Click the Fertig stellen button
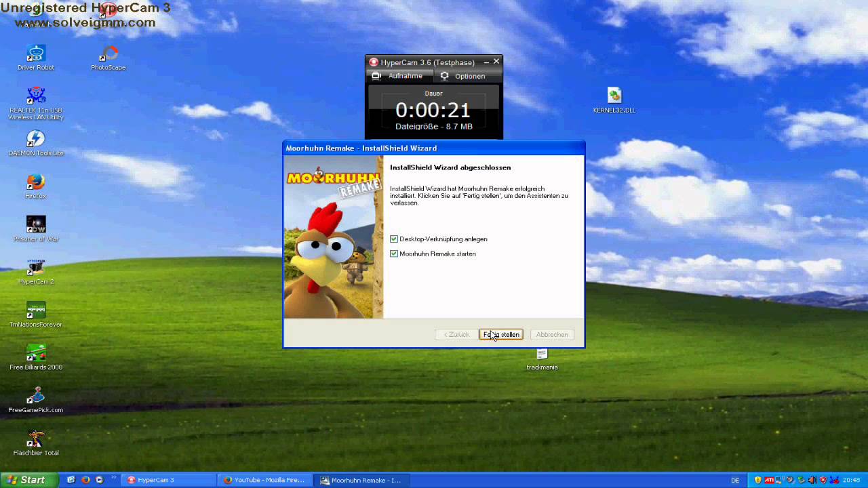 [501, 335]
